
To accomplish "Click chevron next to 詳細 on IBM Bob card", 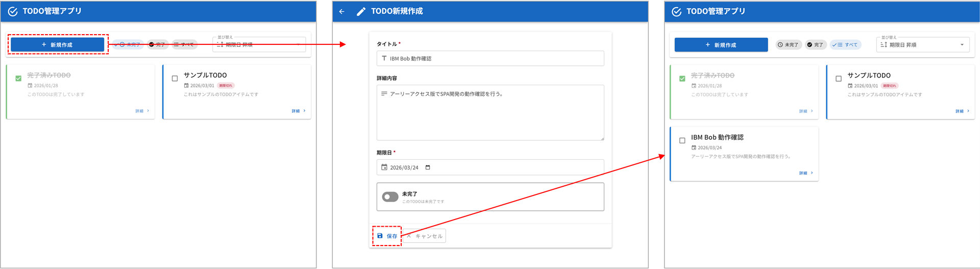I will click(x=812, y=173).
